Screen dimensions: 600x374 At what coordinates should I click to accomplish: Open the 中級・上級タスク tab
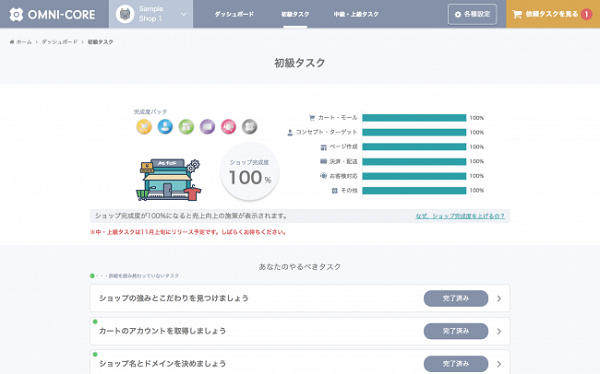[356, 14]
